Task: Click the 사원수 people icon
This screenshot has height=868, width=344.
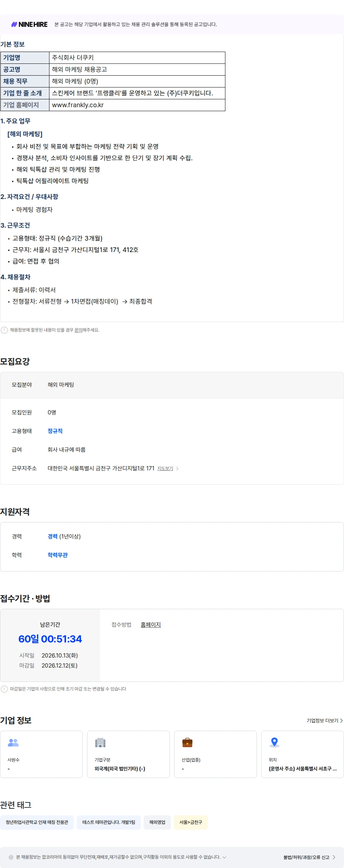Action: pos(13,742)
